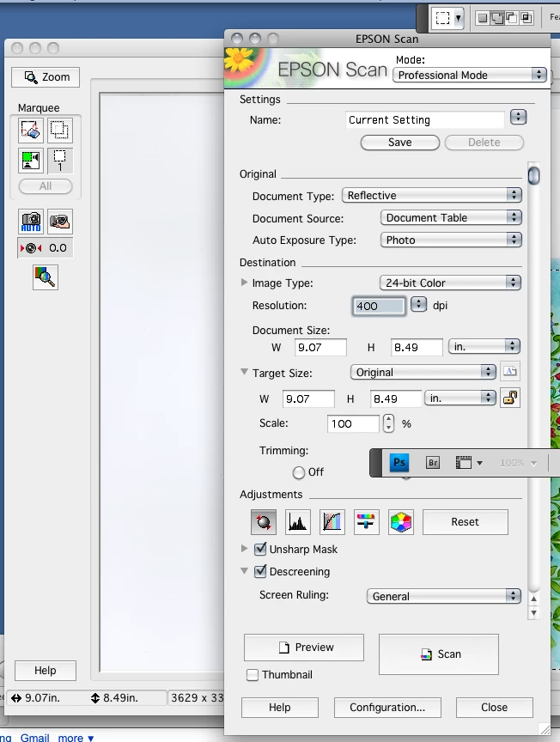Open Target Size dropdown Original

click(423, 373)
